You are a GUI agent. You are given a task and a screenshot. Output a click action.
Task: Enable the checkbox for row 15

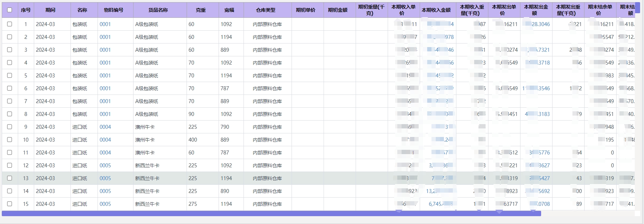coord(10,204)
